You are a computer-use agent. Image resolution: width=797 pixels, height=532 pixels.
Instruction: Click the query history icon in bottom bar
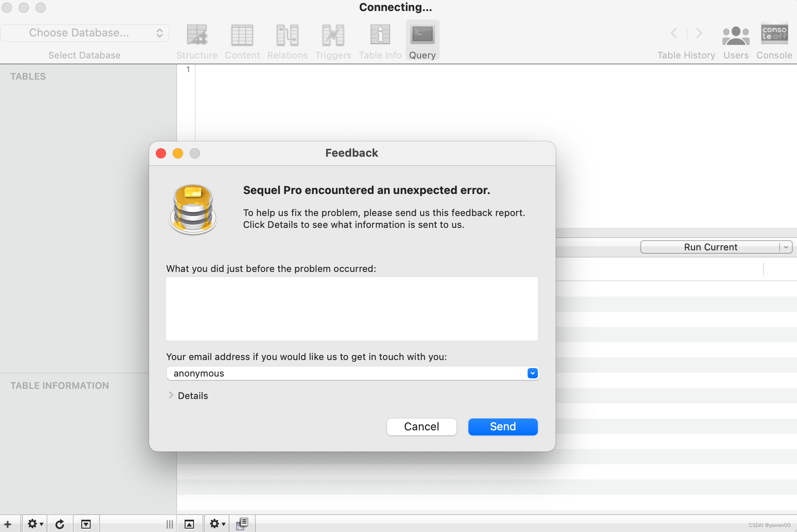pyautogui.click(x=242, y=524)
